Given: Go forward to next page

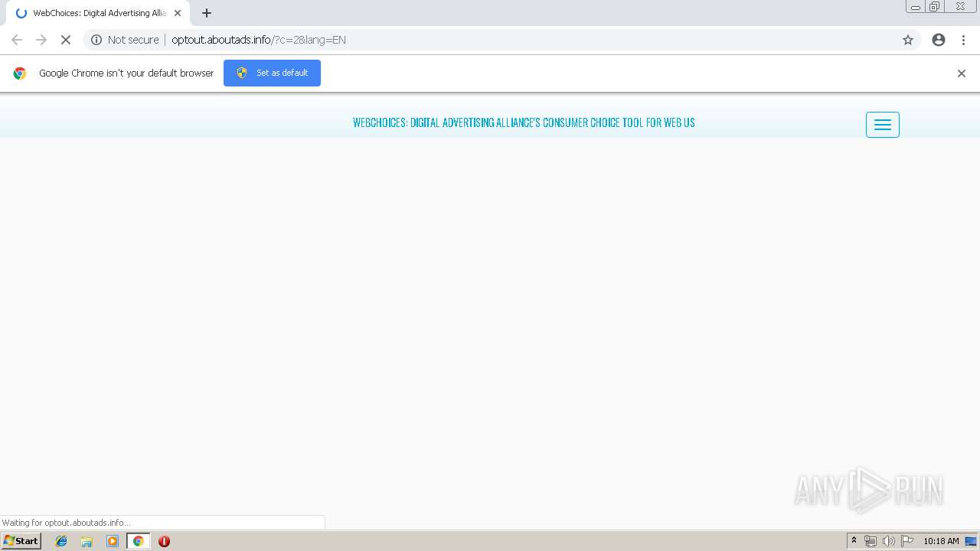Looking at the screenshot, I should (x=41, y=40).
